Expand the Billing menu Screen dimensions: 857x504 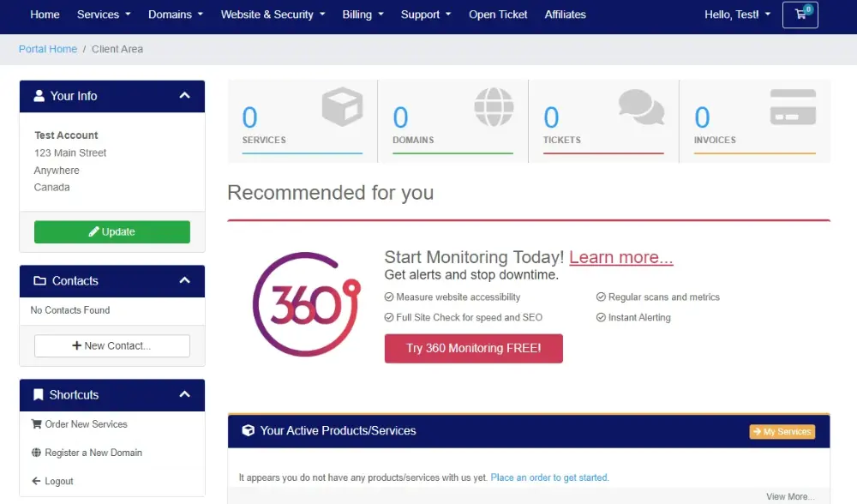coord(363,15)
